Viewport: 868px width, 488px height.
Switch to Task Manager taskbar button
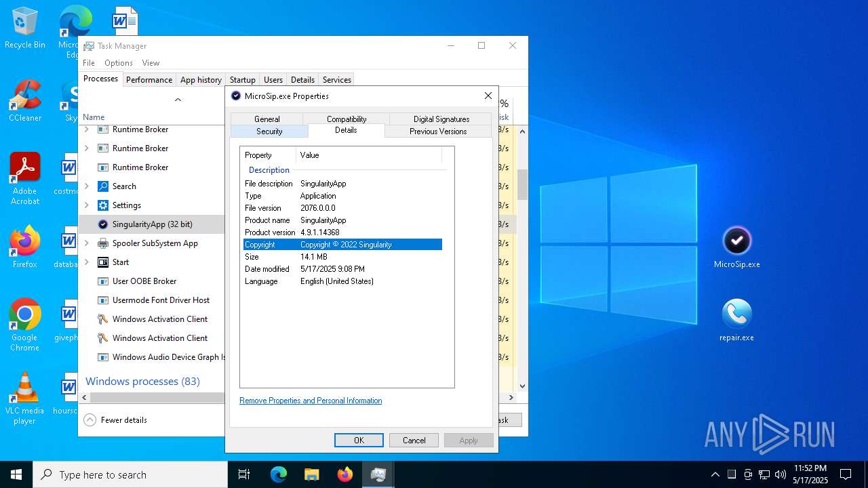click(378, 474)
